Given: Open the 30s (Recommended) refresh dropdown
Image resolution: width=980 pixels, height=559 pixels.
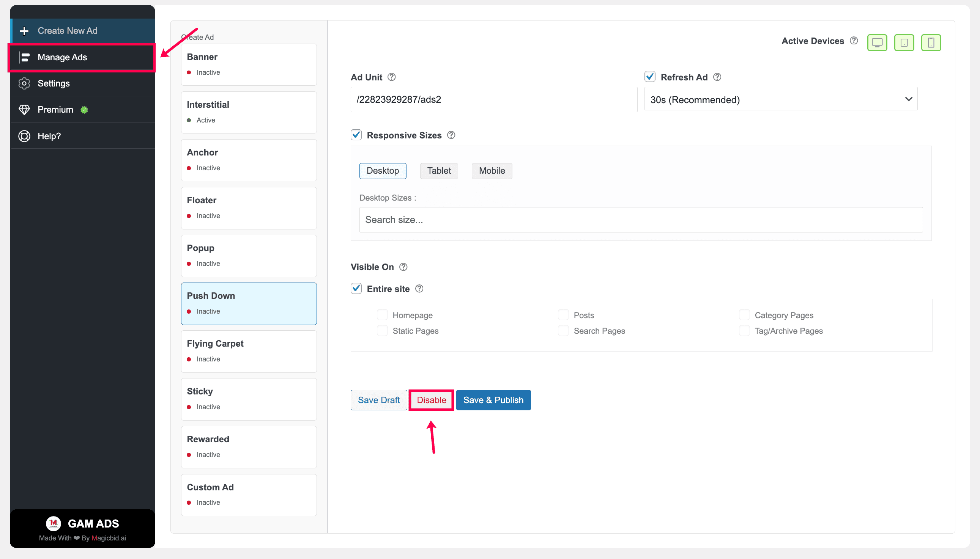Looking at the screenshot, I should point(781,99).
